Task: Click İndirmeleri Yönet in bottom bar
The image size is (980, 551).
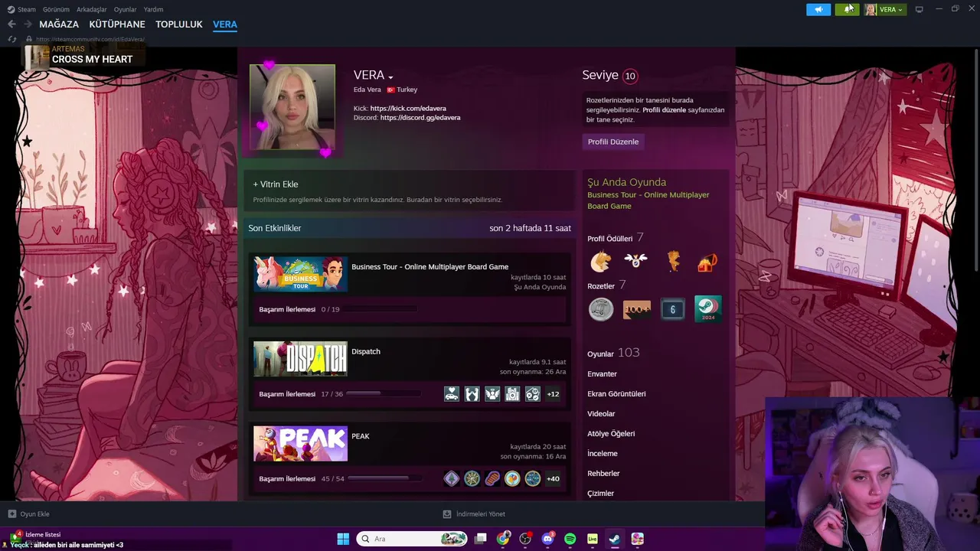Action: point(475,514)
